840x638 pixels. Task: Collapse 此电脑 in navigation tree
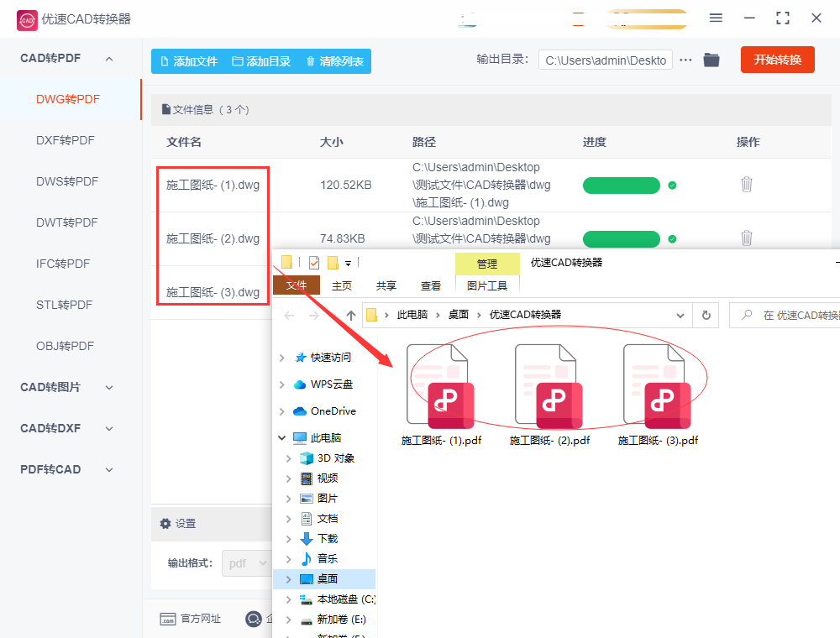(x=281, y=438)
